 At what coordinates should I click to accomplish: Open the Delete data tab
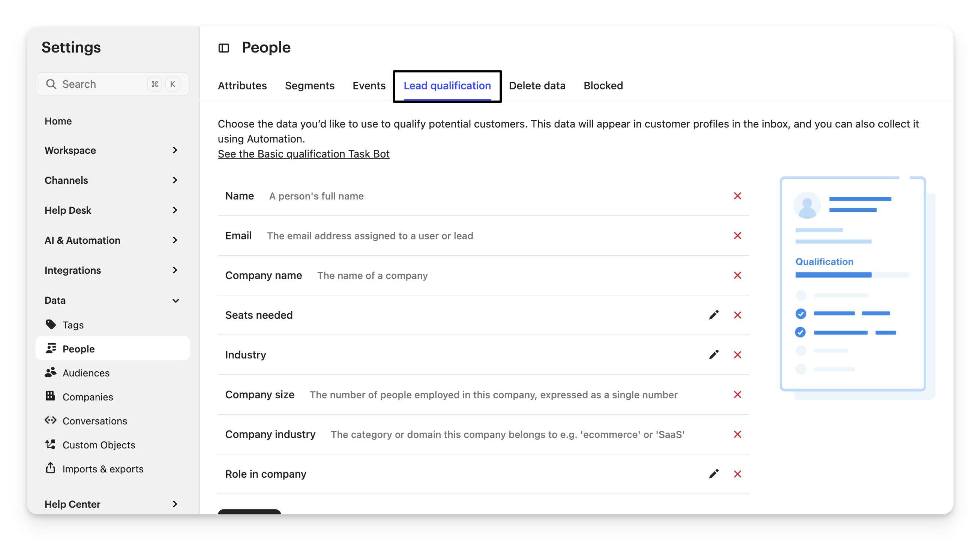coord(537,85)
